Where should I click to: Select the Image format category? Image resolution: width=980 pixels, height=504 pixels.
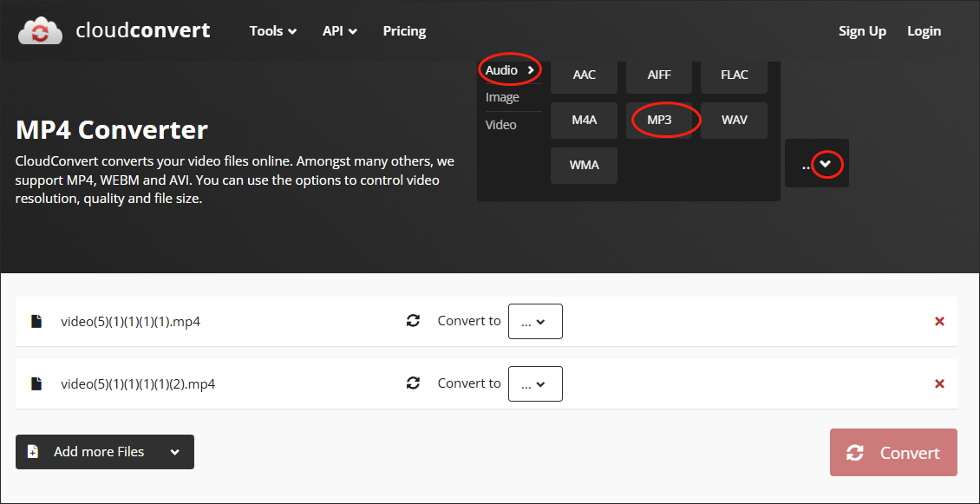point(502,97)
